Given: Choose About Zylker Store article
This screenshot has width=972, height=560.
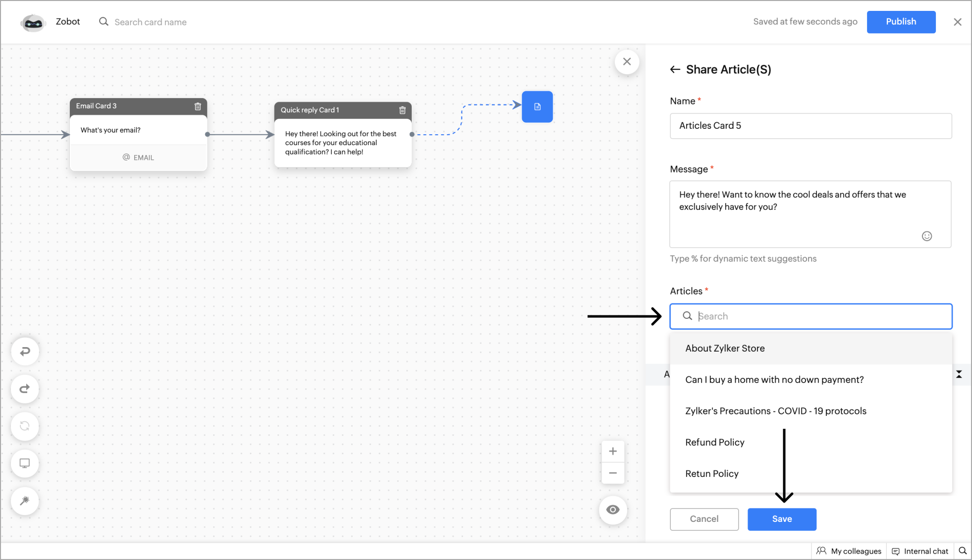Looking at the screenshot, I should click(725, 349).
